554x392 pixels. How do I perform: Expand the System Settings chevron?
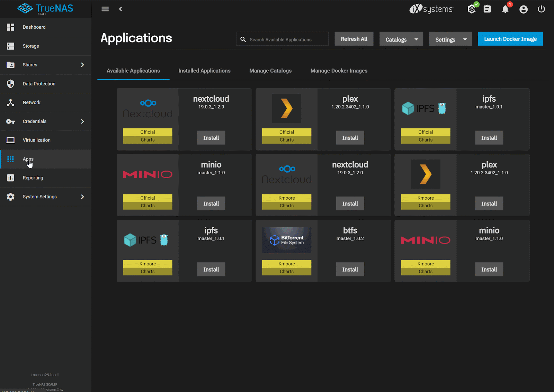[82, 197]
